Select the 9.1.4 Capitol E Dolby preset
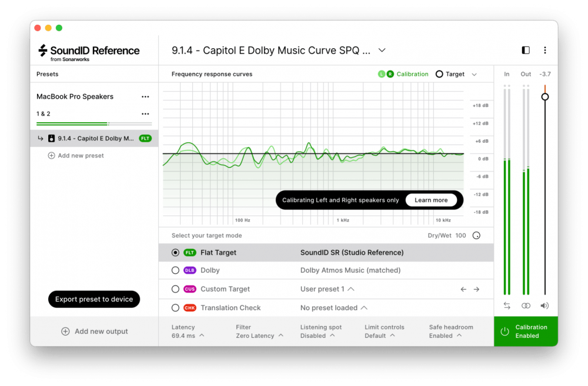Image resolution: width=588 pixels, height=386 pixels. (94, 139)
